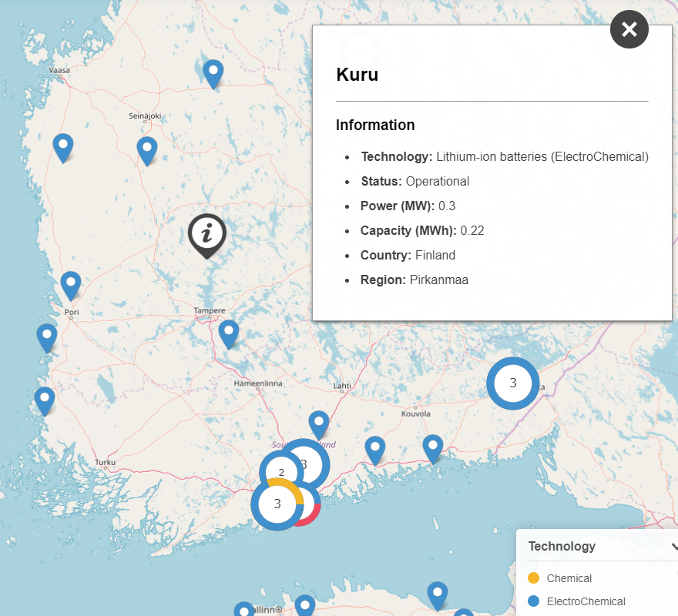Click the selected Kuru info marker

(x=207, y=236)
